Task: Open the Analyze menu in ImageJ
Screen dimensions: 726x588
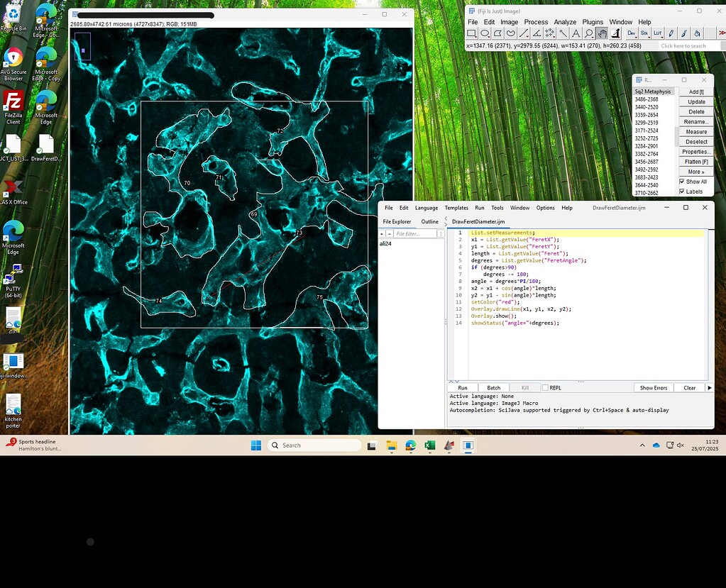Action: [564, 22]
